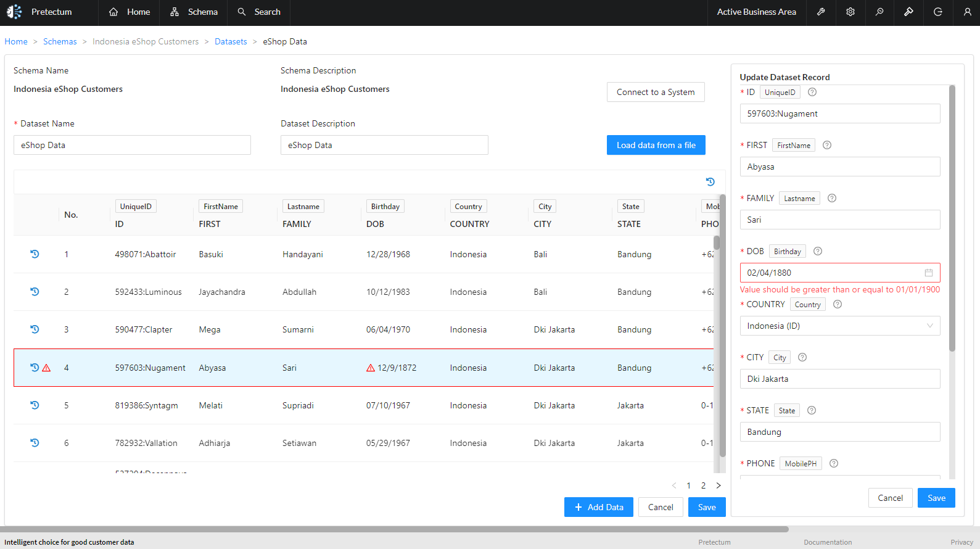Click Load data from a file button

click(x=656, y=145)
